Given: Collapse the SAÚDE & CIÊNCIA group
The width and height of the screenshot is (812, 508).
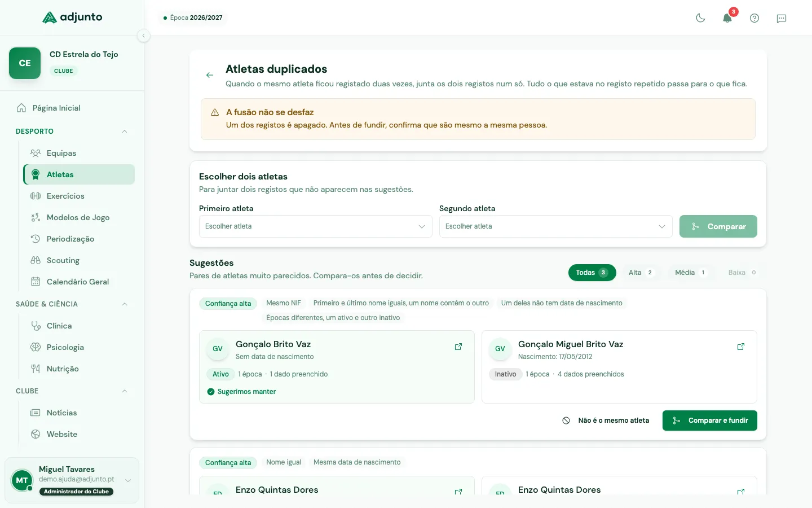Looking at the screenshot, I should point(125,304).
